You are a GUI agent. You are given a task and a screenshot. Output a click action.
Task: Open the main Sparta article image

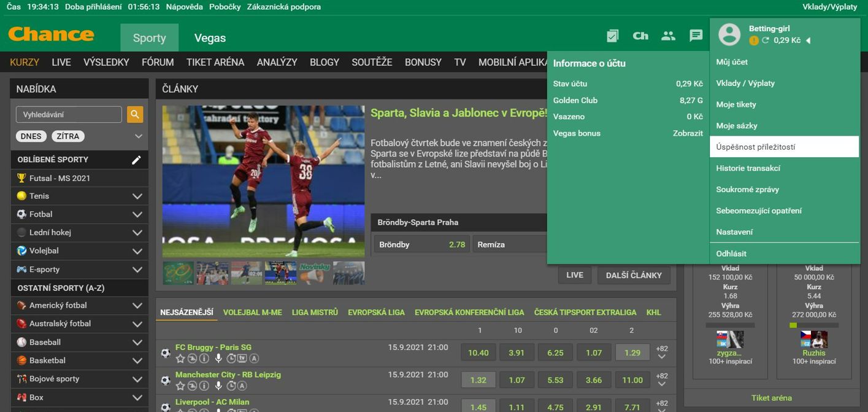(x=263, y=181)
